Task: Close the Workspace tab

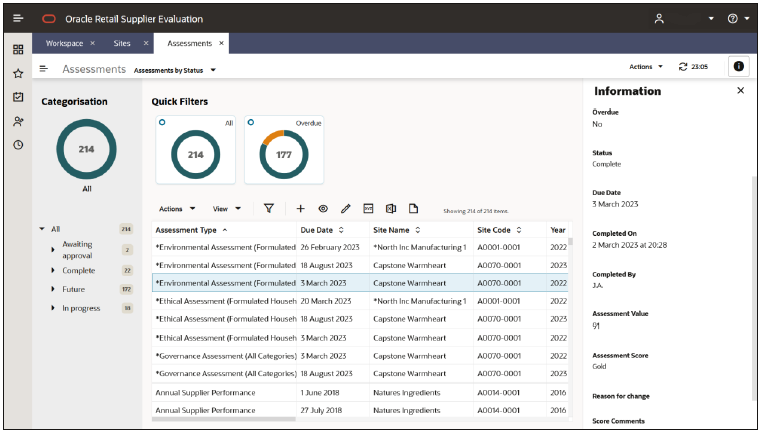Action: click(92, 43)
